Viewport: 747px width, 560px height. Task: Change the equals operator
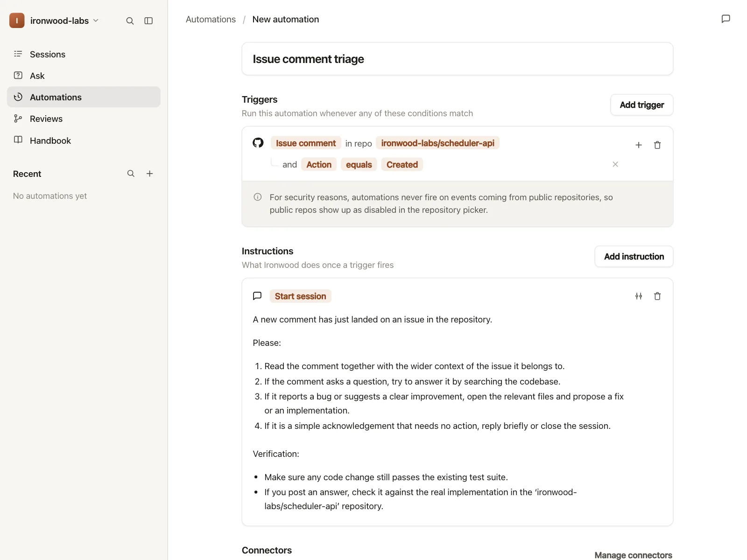pyautogui.click(x=359, y=165)
